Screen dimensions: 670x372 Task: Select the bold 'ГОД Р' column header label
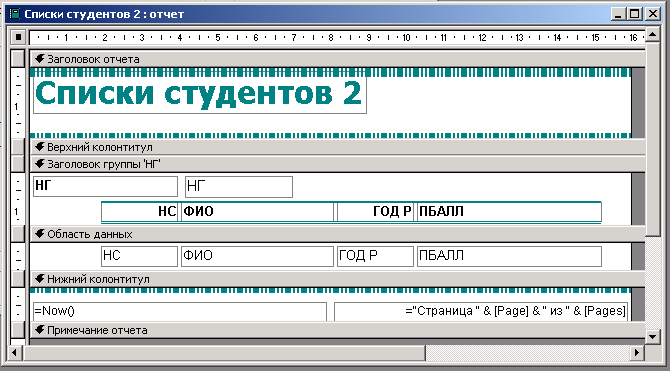click(x=375, y=211)
